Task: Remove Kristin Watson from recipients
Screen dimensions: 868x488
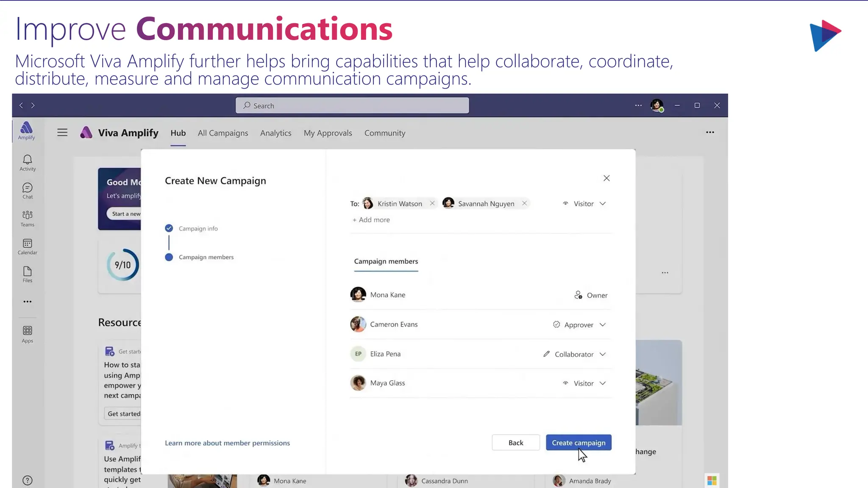Action: (x=432, y=203)
